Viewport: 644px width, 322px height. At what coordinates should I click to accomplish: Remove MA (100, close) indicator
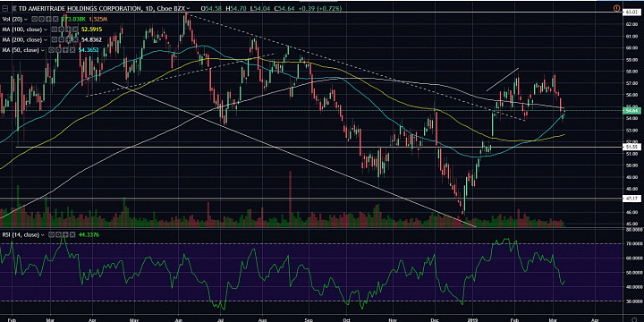75,30
